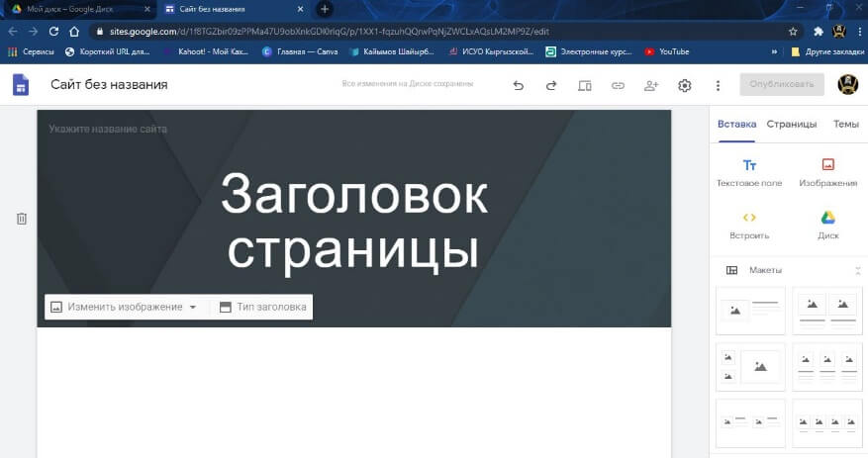
Task: Delete the header with trash icon
Action: click(x=22, y=219)
